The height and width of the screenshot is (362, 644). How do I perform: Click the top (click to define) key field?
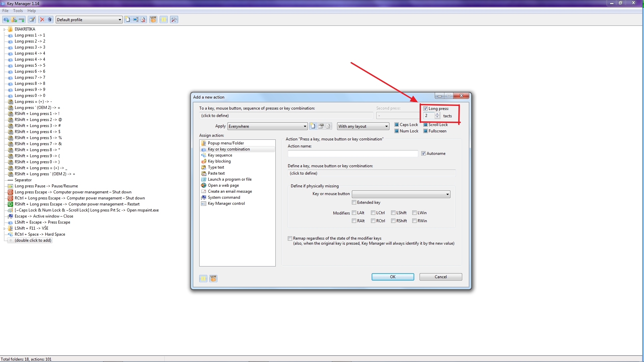point(286,116)
